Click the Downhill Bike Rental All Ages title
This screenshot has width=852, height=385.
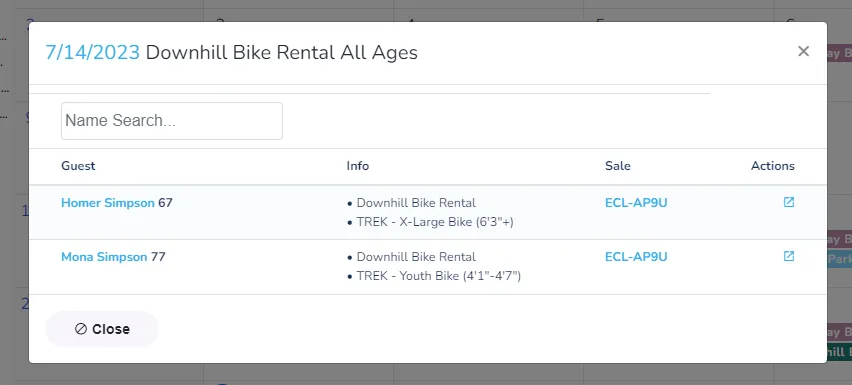click(x=281, y=53)
